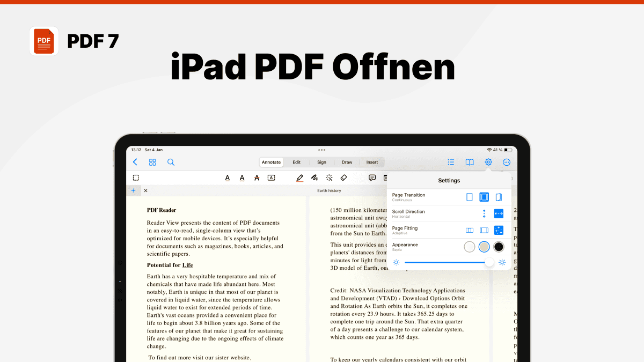Select the dashed-rectangle selection tool

[x=136, y=178]
